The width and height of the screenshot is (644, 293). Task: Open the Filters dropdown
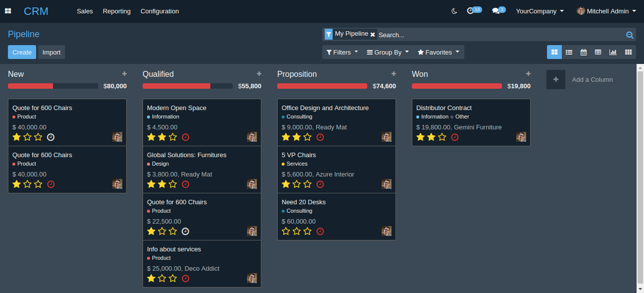click(342, 52)
